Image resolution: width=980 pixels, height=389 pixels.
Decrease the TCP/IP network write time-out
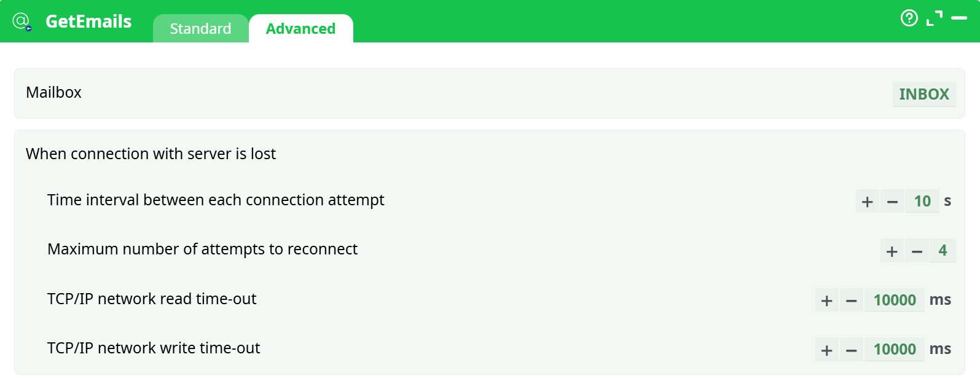(852, 349)
